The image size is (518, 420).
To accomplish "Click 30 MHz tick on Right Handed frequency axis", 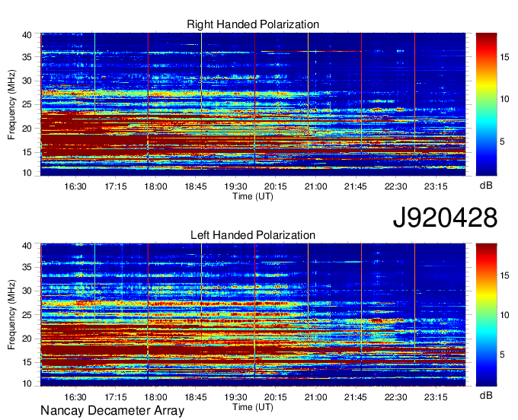I will (x=27, y=81).
